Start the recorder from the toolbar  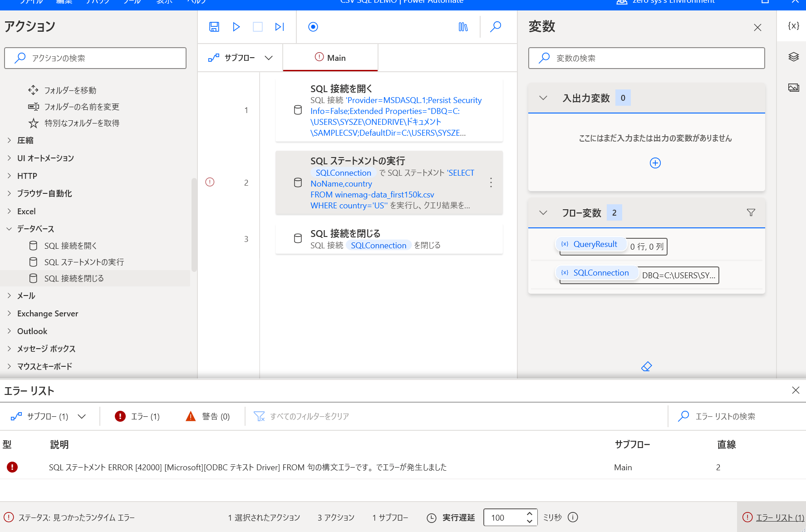point(313,27)
